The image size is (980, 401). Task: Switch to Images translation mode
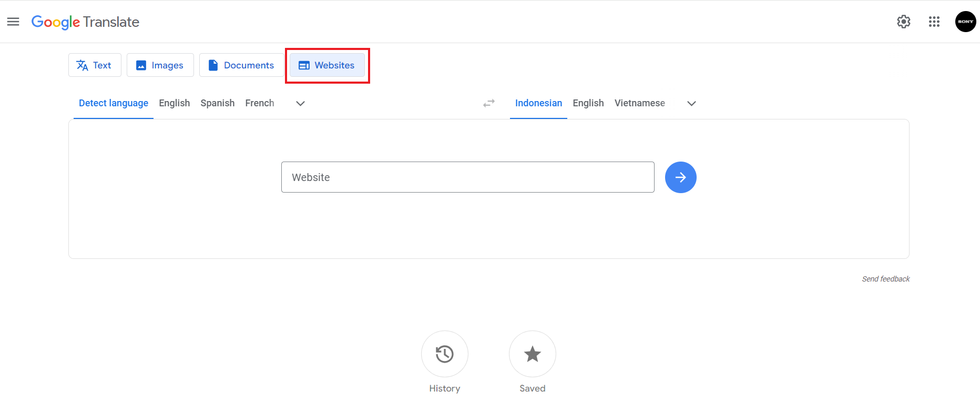[160, 65]
